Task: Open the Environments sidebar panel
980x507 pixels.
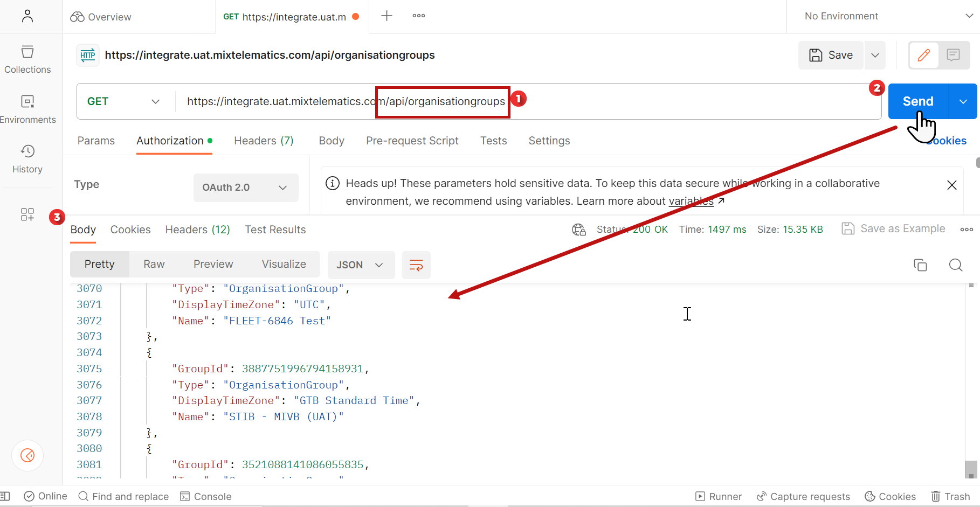Action: coord(27,109)
